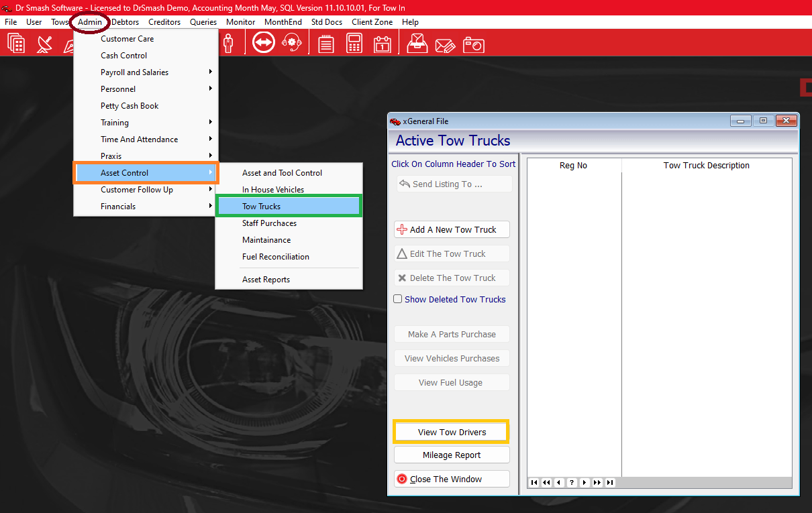Screen dimensions: 812x513
Task: Open the Debtors menu
Action: coord(125,21)
